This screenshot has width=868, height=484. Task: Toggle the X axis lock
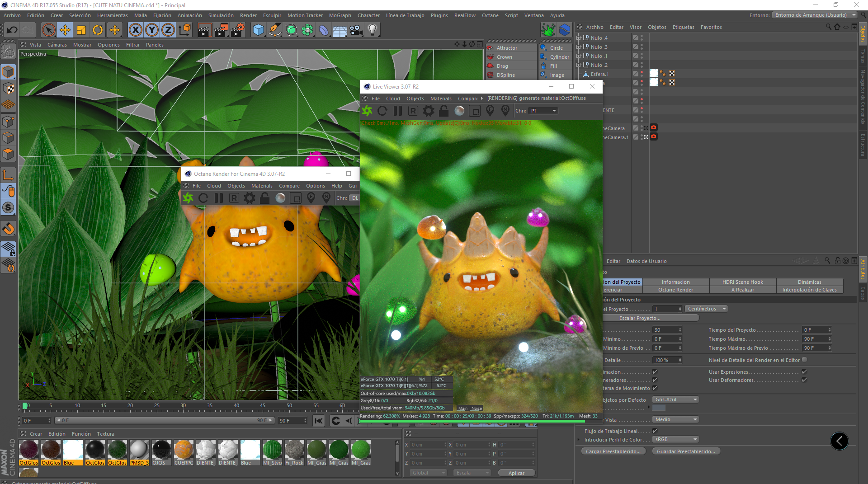click(135, 30)
